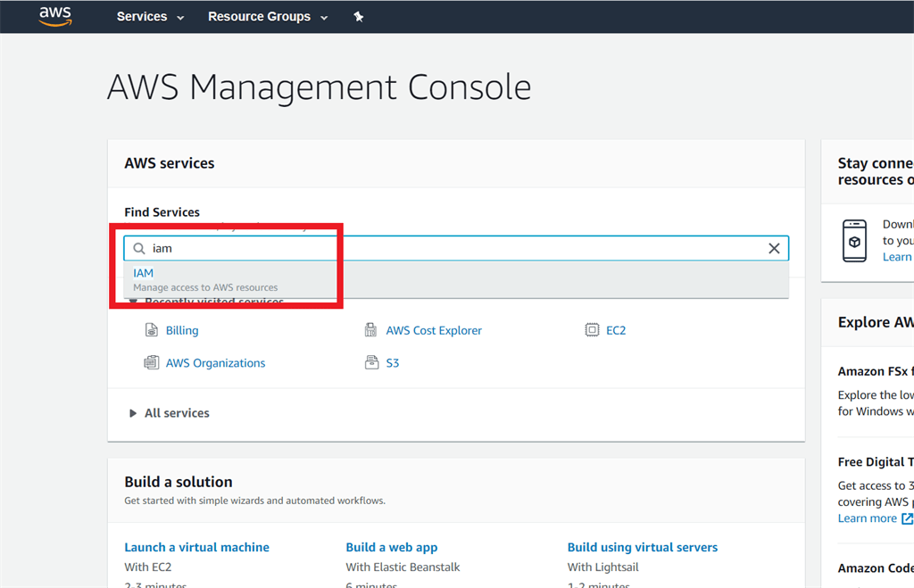Image resolution: width=914 pixels, height=588 pixels.
Task: Click Build using virtual servers link
Action: click(x=642, y=547)
